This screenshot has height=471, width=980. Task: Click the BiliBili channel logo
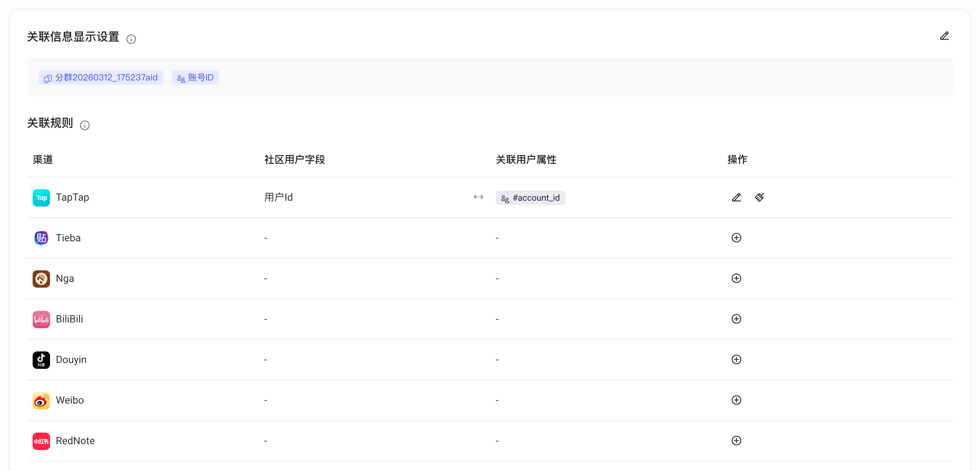(41, 319)
